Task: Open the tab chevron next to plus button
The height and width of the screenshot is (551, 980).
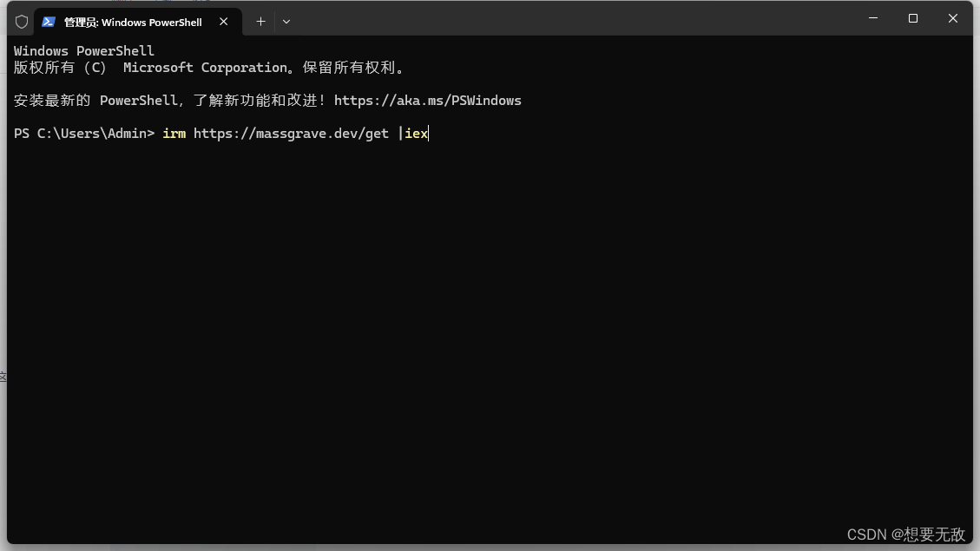Action: pos(286,21)
